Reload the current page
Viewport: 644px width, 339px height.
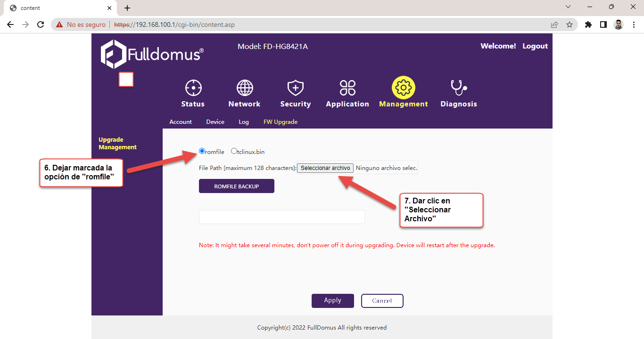click(41, 24)
